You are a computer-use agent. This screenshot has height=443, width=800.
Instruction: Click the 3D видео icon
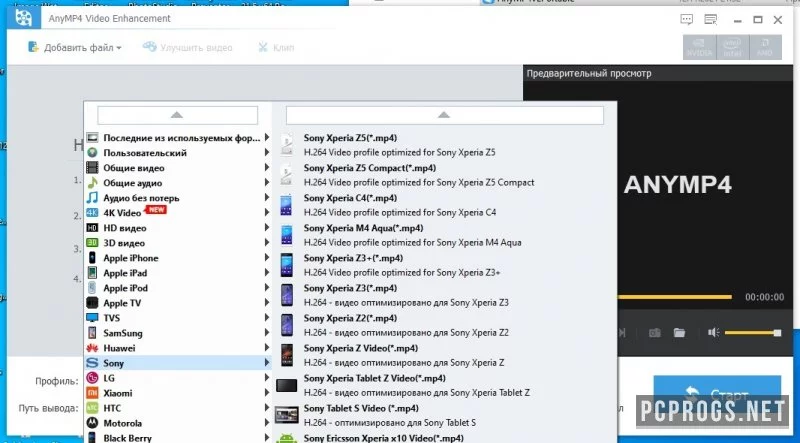[x=92, y=243]
